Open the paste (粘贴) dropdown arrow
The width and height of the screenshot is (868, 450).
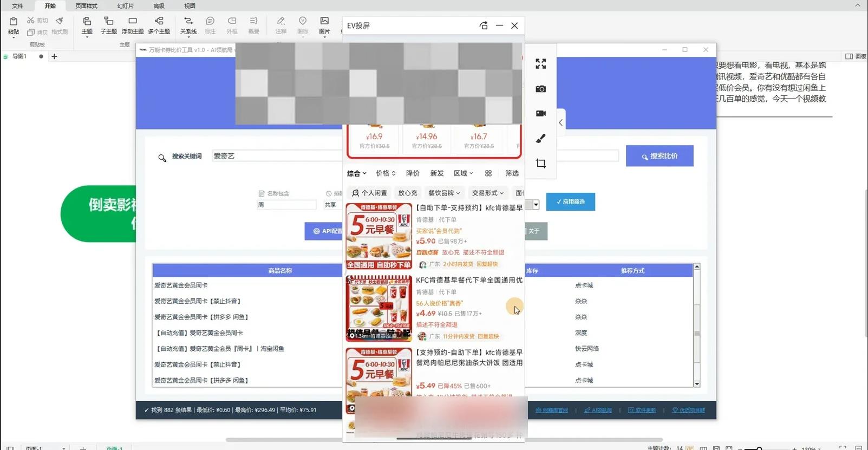(14, 38)
